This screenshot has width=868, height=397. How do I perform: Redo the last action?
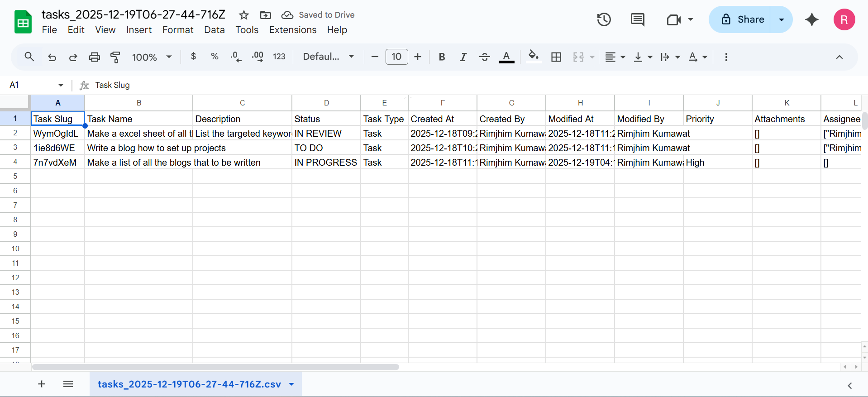tap(73, 57)
